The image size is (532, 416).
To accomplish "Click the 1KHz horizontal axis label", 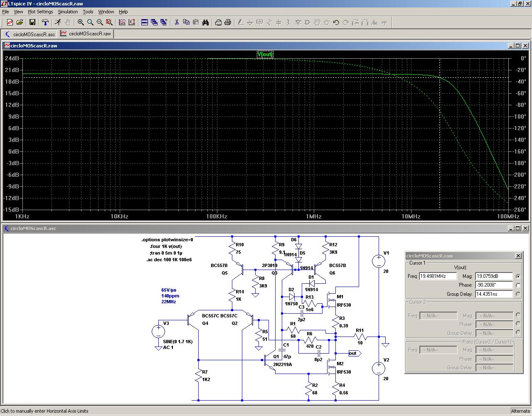I will pyautogui.click(x=22, y=216).
